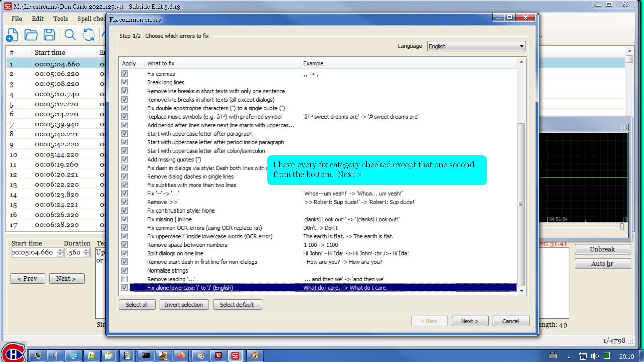Click Next to proceed to step 2

470,321
